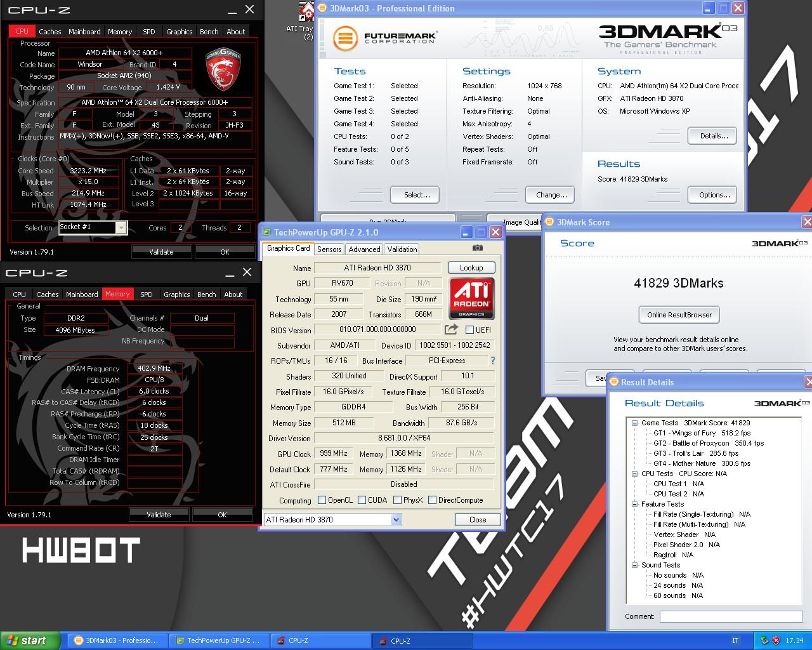
Task: Click OK in the lower CPU-Z window
Action: coord(222,515)
